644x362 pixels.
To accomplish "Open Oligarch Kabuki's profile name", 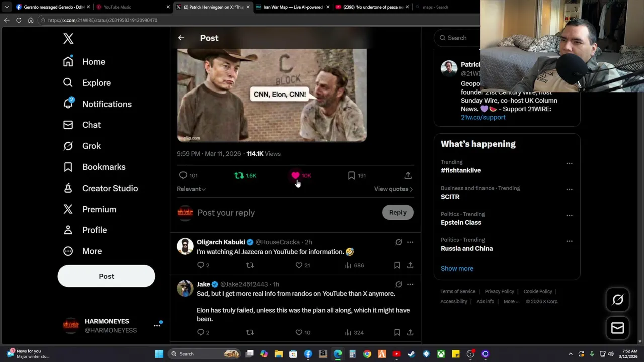I will [221, 242].
